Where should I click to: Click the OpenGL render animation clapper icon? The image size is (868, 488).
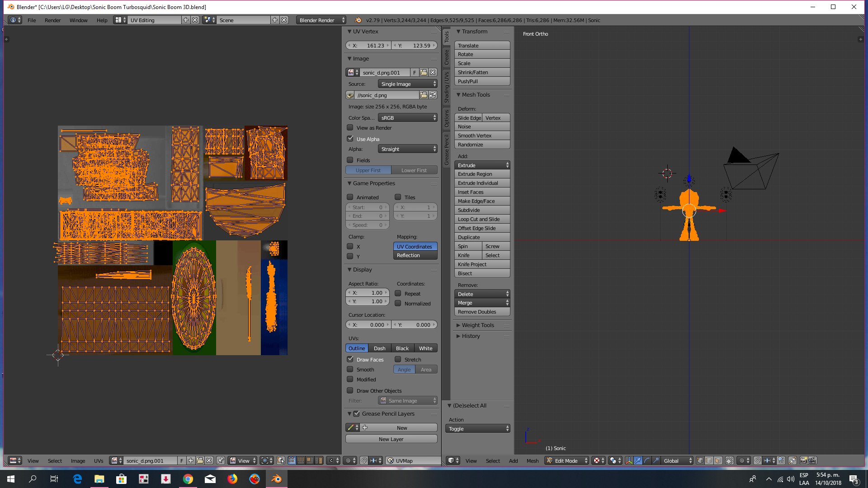pos(812,460)
